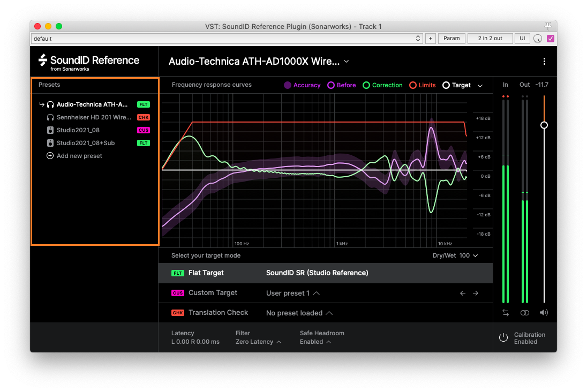This screenshot has height=392, width=587.
Task: Open the Safe Headroom Enabled dropdown
Action: click(315, 342)
